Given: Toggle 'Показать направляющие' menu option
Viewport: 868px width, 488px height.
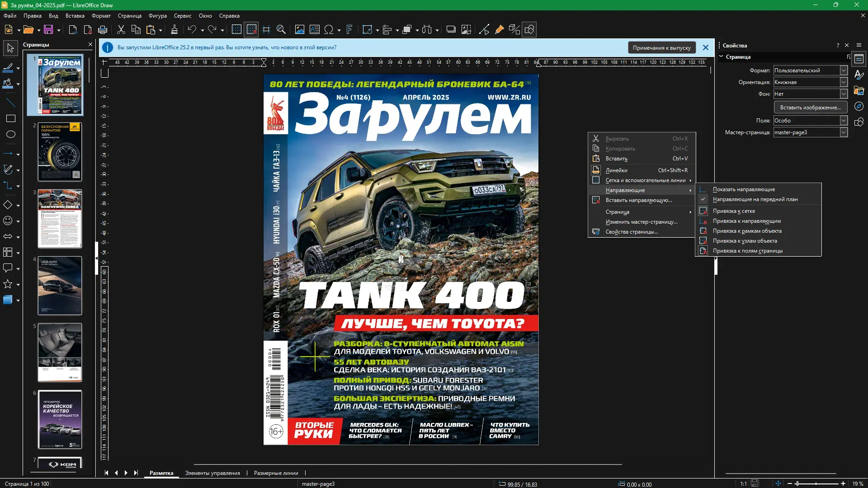Looking at the screenshot, I should point(744,189).
